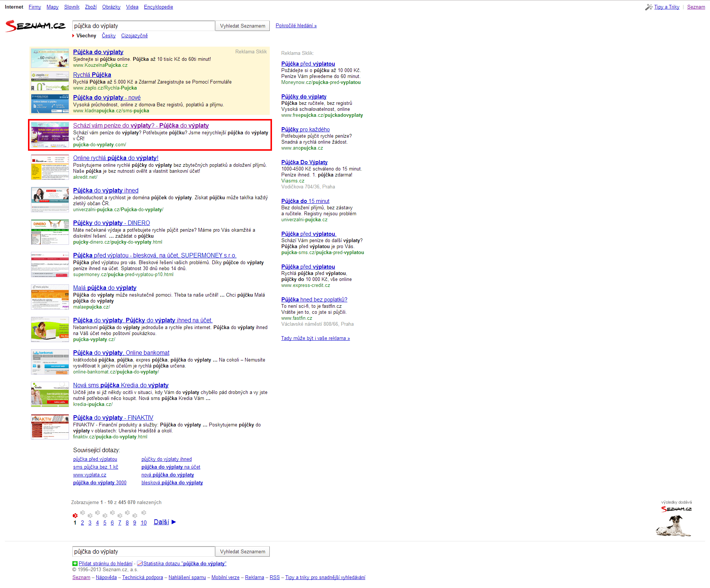The width and height of the screenshot is (710, 588).
Task: Select related query blesková půjčka do výplaty
Action: click(172, 483)
